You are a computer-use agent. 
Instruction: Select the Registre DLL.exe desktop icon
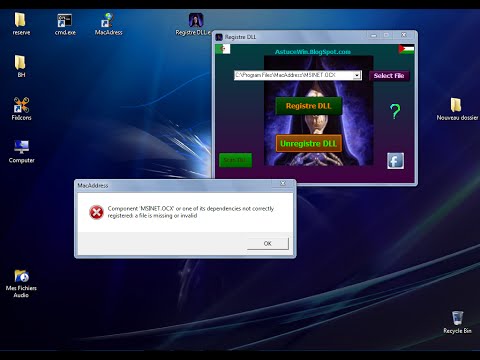(x=195, y=24)
